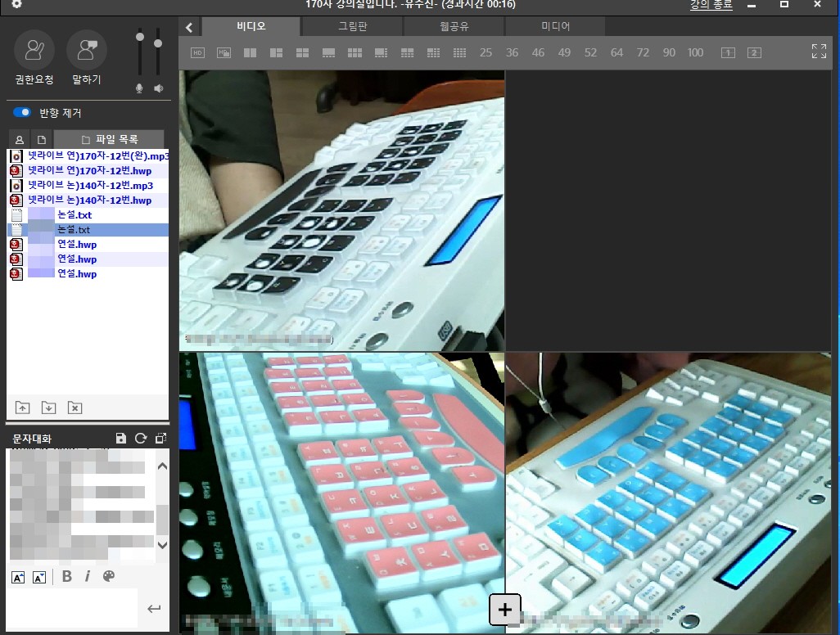The image size is (840, 635).
Task: Click the 말하기 speak icon
Action: coord(86,50)
